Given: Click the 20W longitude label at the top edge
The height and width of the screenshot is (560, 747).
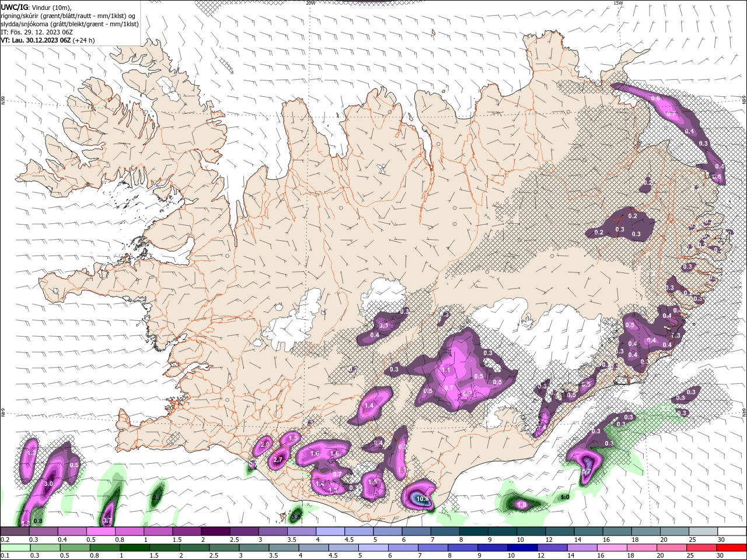Looking at the screenshot, I should point(310,3).
